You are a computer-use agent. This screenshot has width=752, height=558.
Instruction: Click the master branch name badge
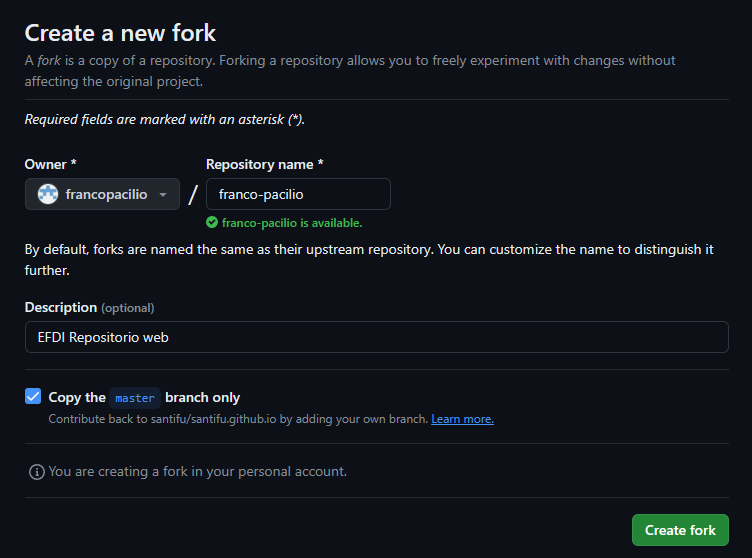click(x=135, y=398)
